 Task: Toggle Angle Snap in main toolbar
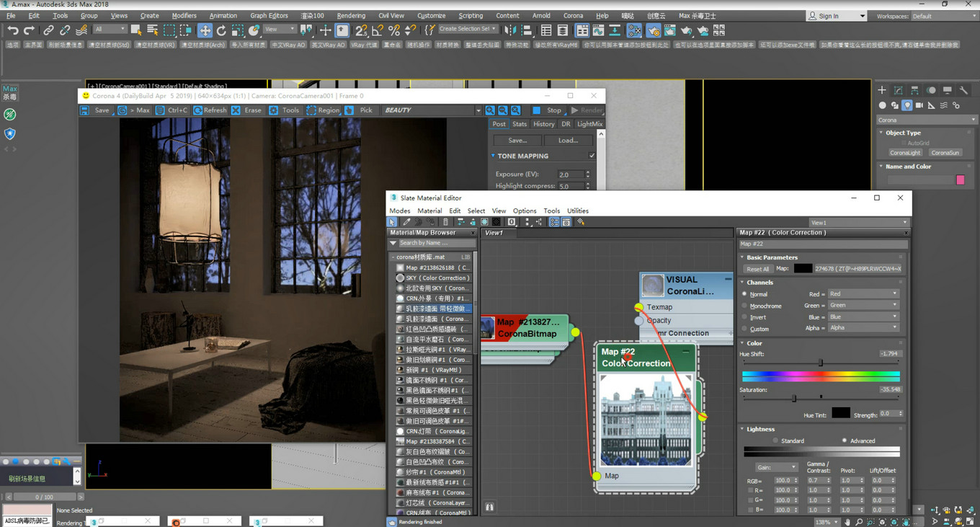tap(378, 30)
